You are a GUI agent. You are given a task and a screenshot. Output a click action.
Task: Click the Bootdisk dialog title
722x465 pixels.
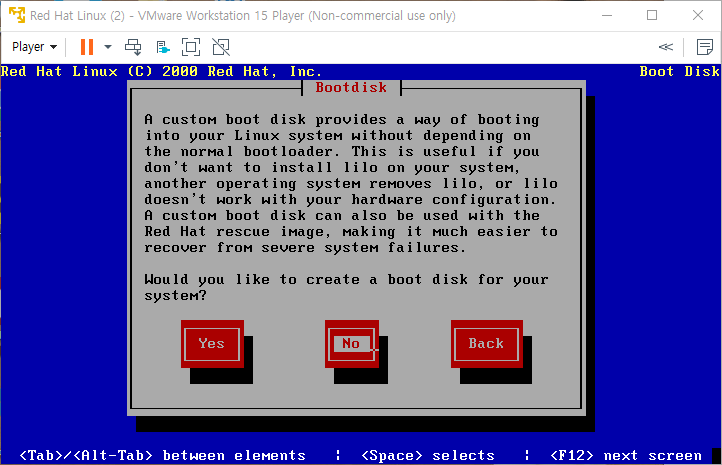pyautogui.click(x=351, y=87)
